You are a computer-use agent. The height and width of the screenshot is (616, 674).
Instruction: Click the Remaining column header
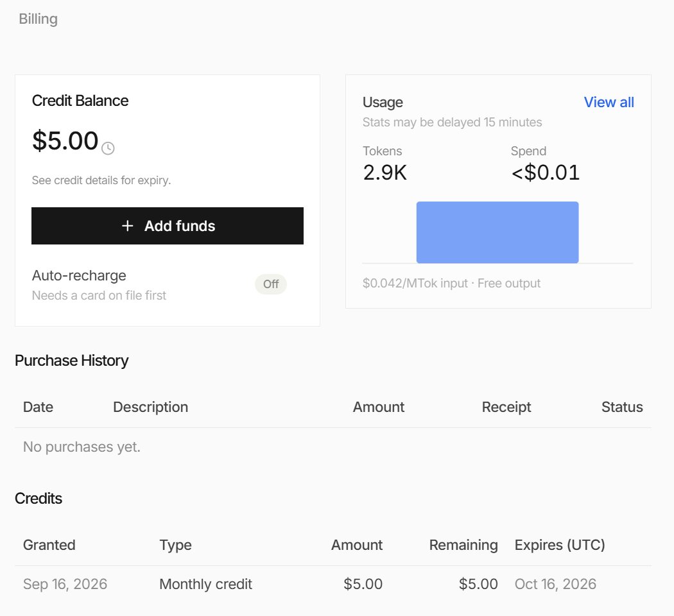pos(463,545)
